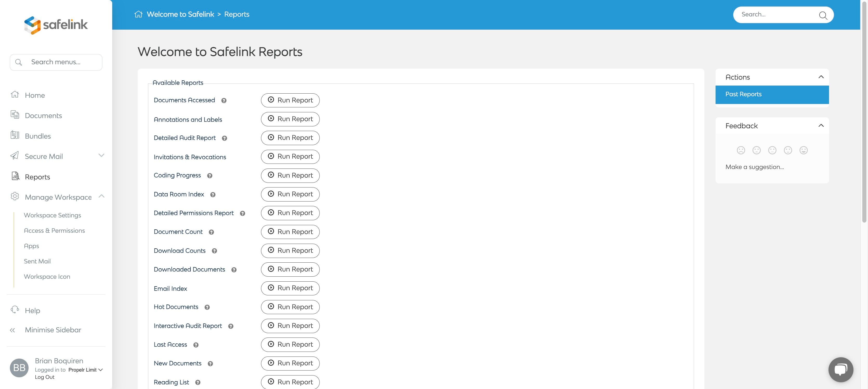Click the Make a suggestion field
The height and width of the screenshot is (389, 868).
coord(755,167)
